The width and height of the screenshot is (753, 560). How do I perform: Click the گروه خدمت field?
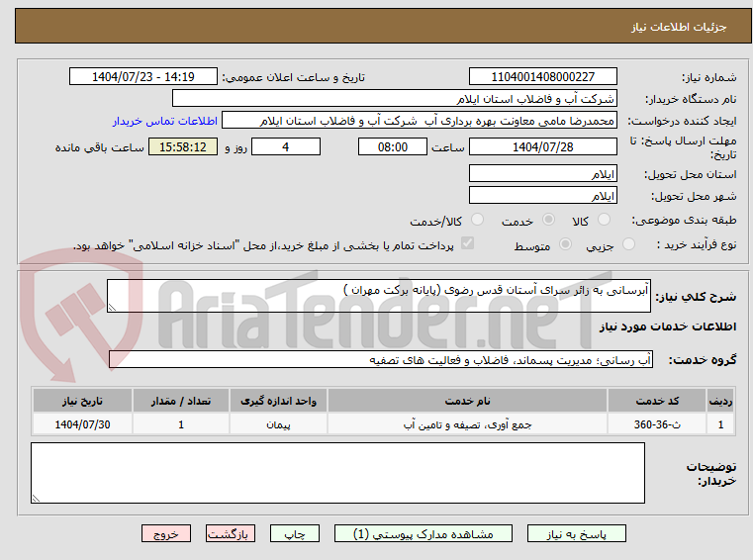click(x=381, y=359)
